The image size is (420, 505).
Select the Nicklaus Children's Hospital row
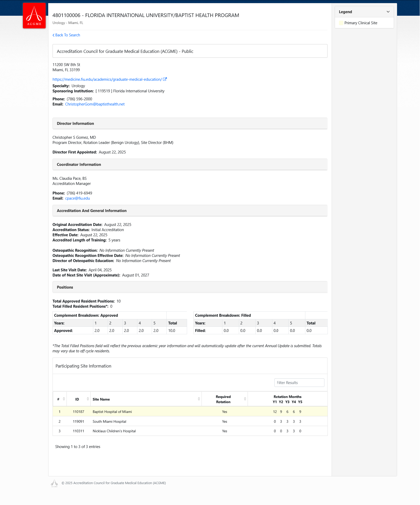tap(190, 431)
